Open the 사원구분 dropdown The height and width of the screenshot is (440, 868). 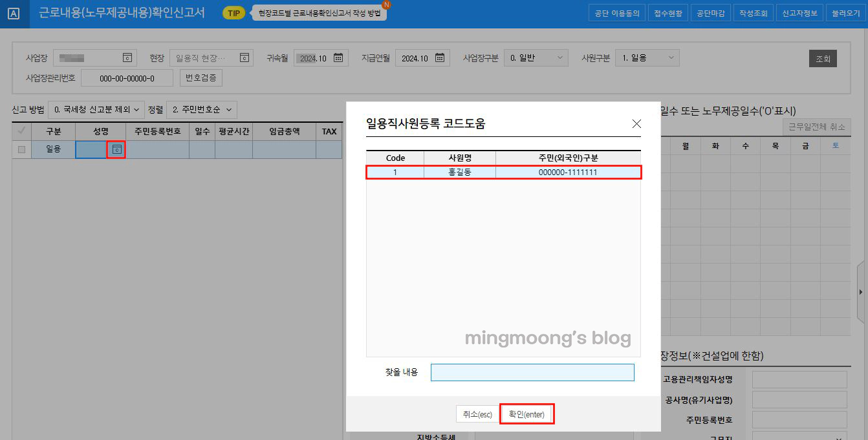pos(646,57)
